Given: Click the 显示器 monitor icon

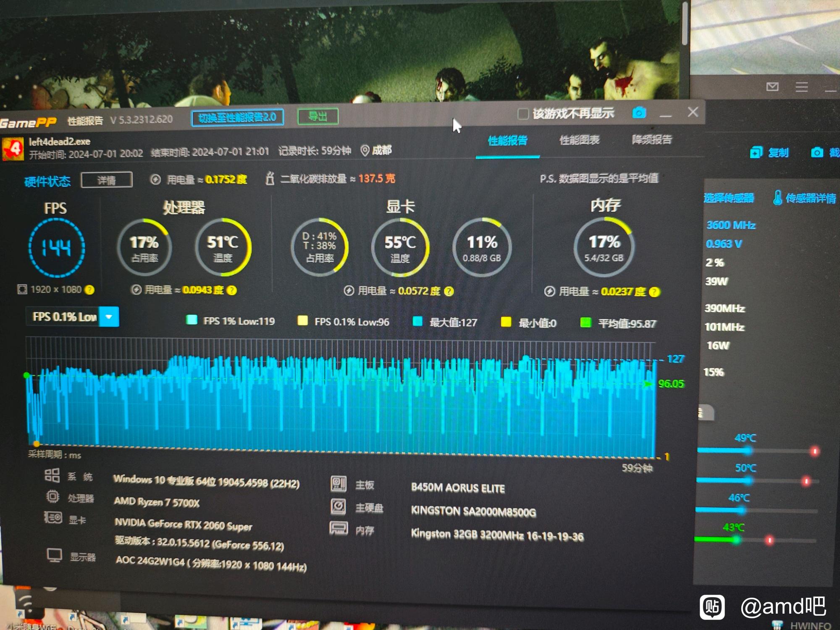Looking at the screenshot, I should 55,555.
